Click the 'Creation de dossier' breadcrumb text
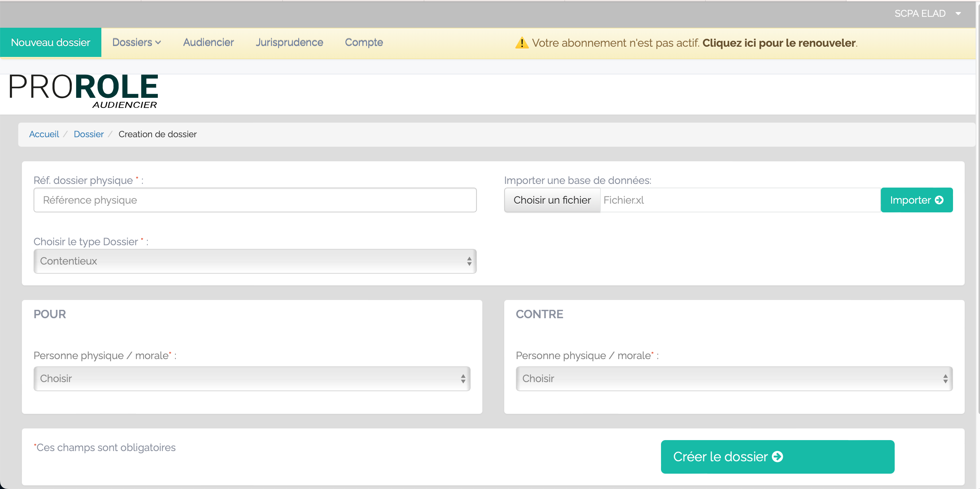 point(157,134)
